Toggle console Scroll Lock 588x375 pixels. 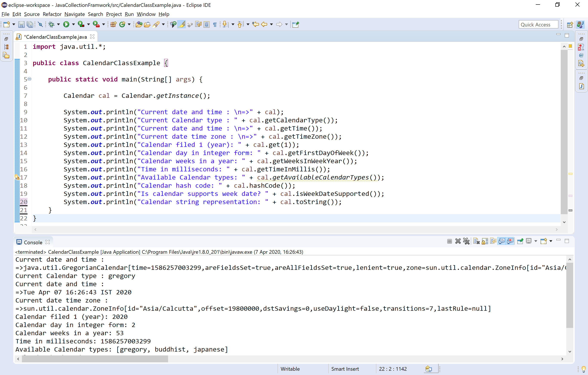pos(485,241)
